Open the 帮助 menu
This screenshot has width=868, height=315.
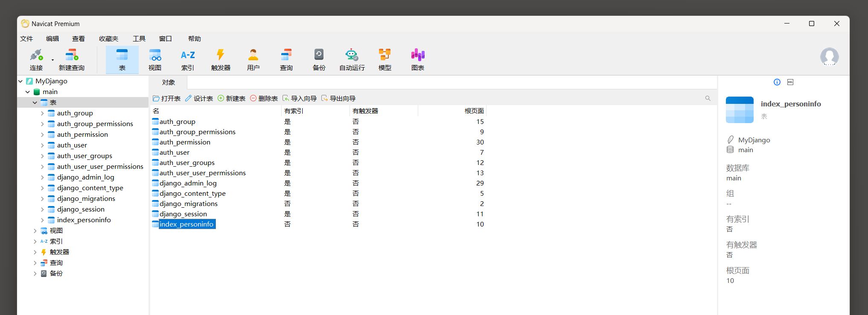click(x=195, y=39)
